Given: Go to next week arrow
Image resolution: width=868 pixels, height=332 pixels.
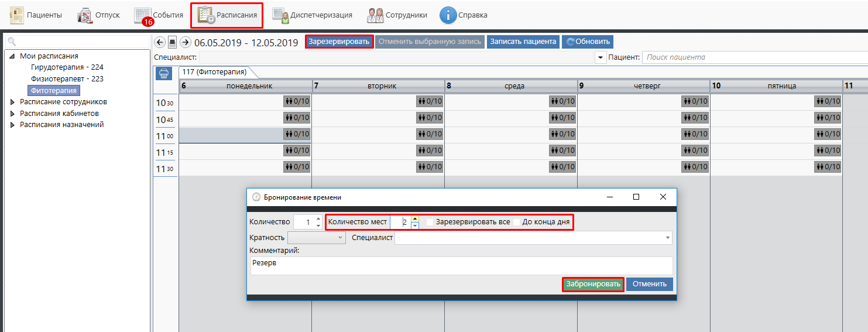Looking at the screenshot, I should point(185,42).
